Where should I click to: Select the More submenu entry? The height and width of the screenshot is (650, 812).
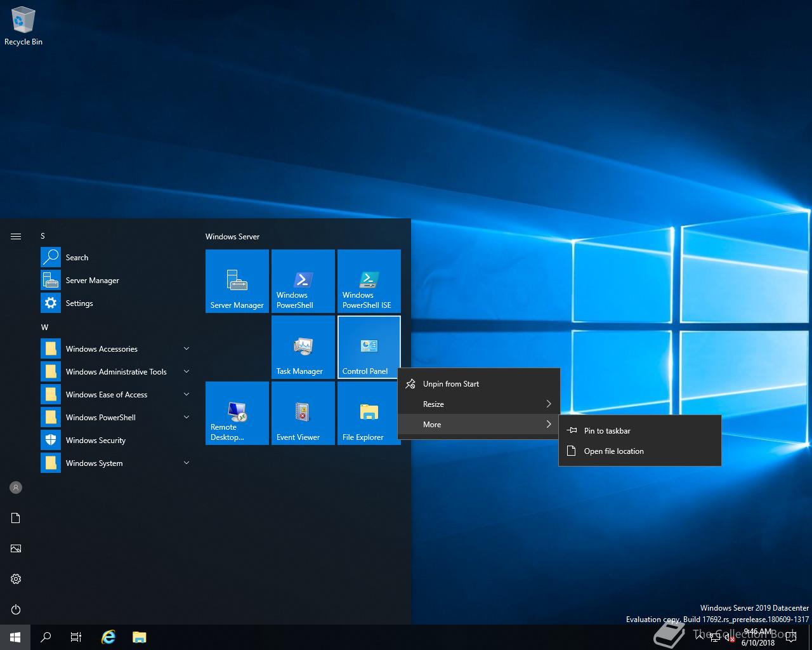point(479,425)
